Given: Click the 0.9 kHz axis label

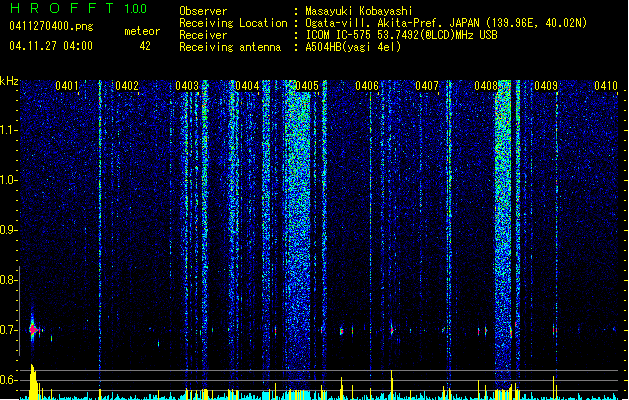Looking at the screenshot, I should [9, 230].
